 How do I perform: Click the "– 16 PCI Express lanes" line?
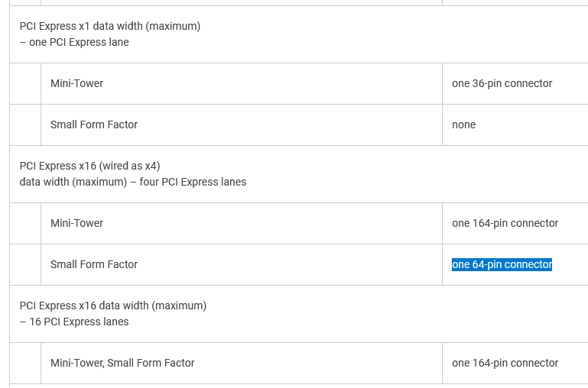(x=74, y=322)
